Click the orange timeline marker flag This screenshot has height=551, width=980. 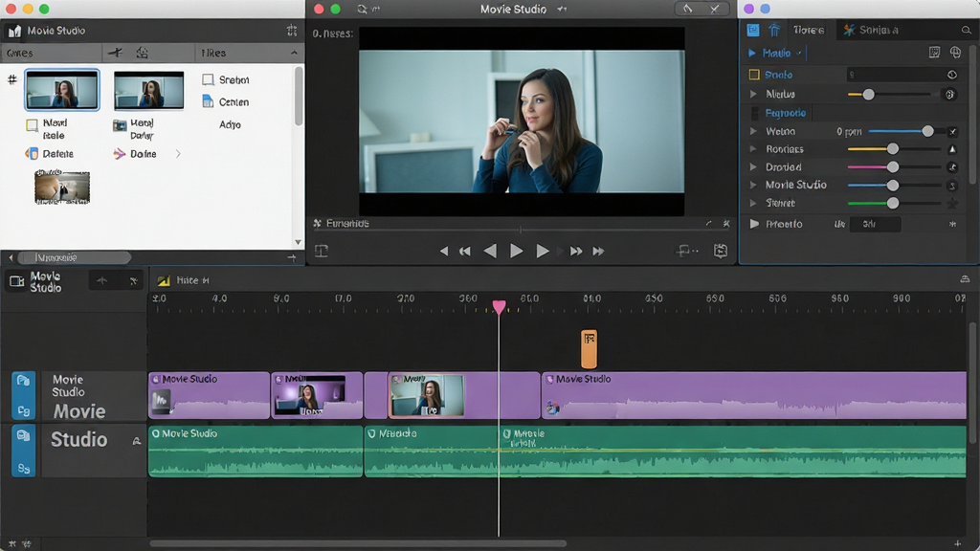tap(589, 349)
